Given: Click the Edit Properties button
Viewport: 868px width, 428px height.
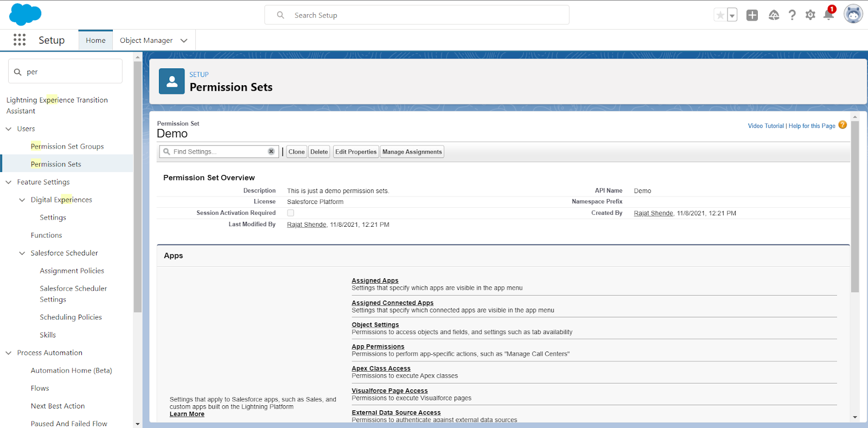Looking at the screenshot, I should (355, 152).
